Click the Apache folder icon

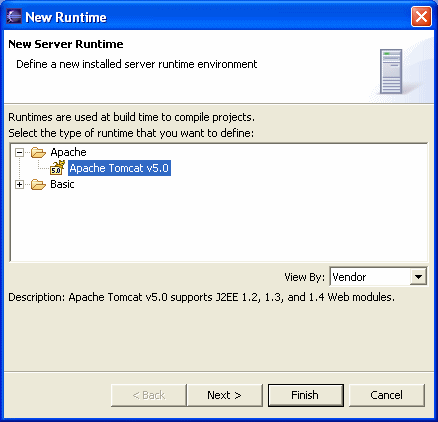pyautogui.click(x=38, y=152)
